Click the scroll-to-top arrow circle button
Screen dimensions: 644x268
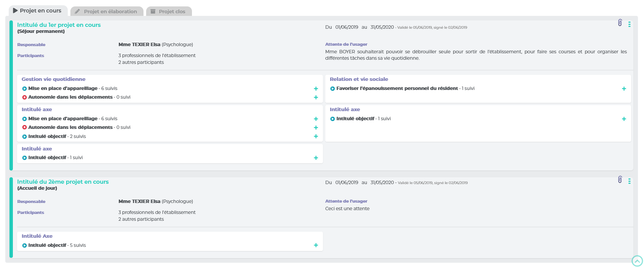tap(637, 261)
